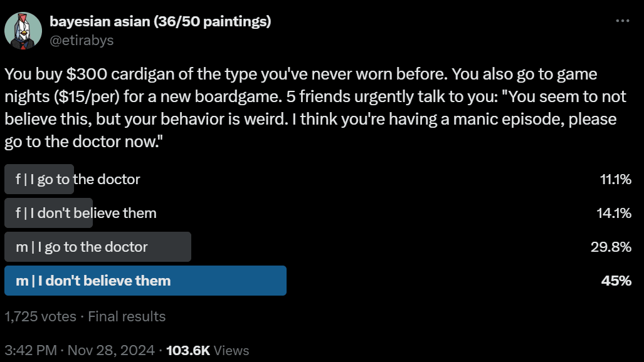Open the three-dot more options menu
Screen dimensions: 644x362
pos(622,21)
